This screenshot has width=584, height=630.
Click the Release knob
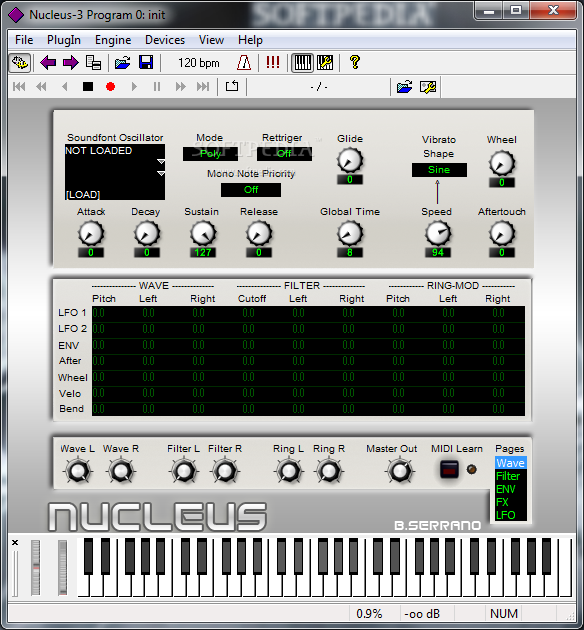259,233
